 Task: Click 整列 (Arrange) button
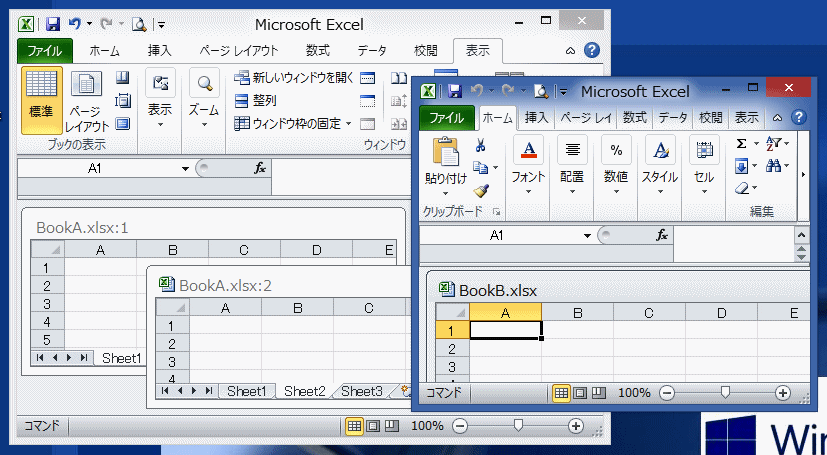pyautogui.click(x=256, y=101)
